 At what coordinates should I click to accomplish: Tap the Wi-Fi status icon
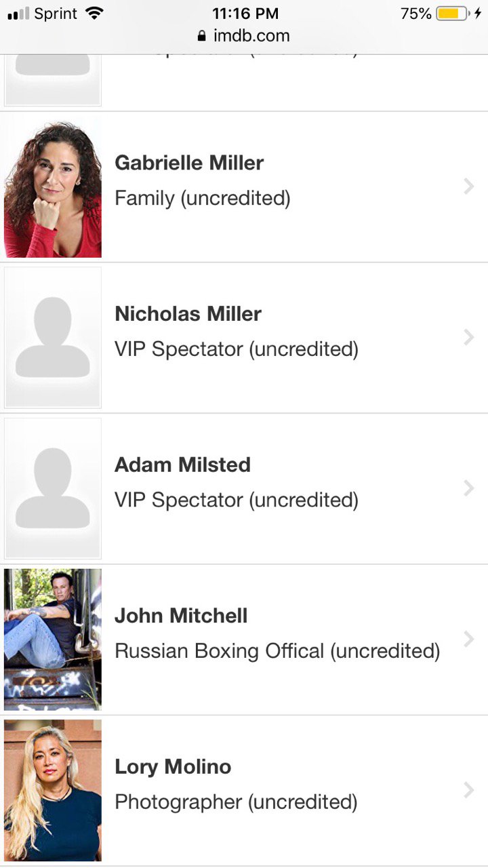94,14
